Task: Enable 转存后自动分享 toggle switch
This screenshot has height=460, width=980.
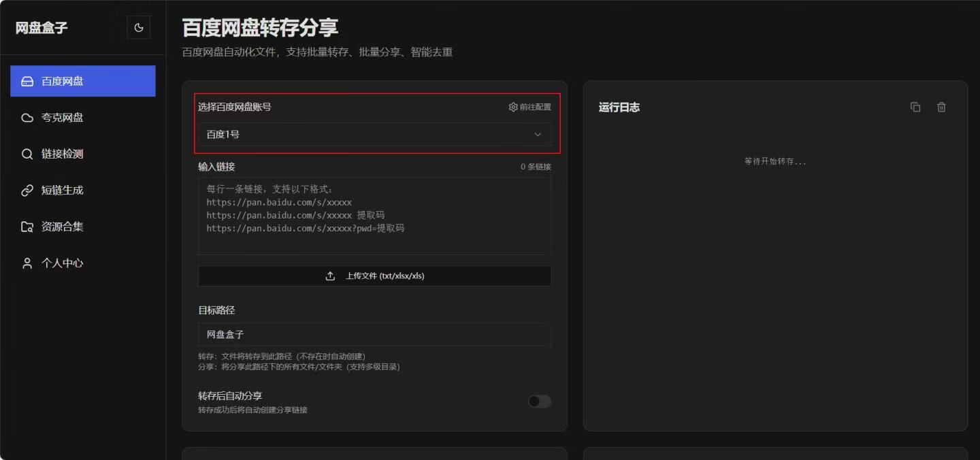Action: click(x=540, y=401)
